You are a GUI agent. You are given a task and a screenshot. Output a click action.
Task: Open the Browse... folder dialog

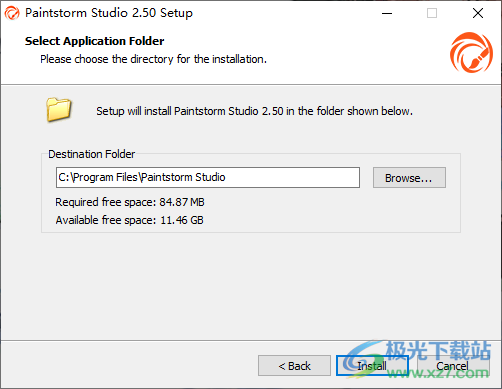[x=409, y=178]
